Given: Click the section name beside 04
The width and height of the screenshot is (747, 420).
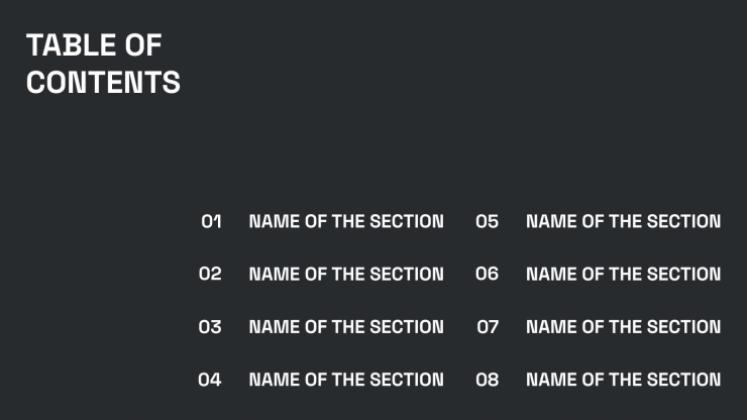Looking at the screenshot, I should (x=346, y=380).
